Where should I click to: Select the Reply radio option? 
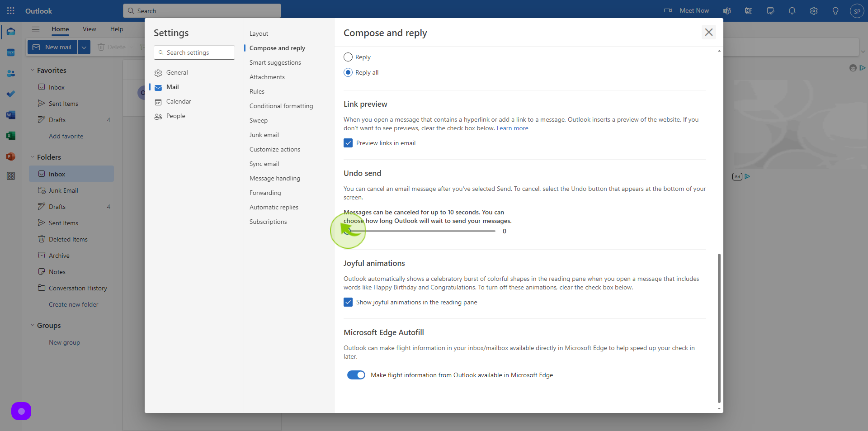pyautogui.click(x=348, y=57)
